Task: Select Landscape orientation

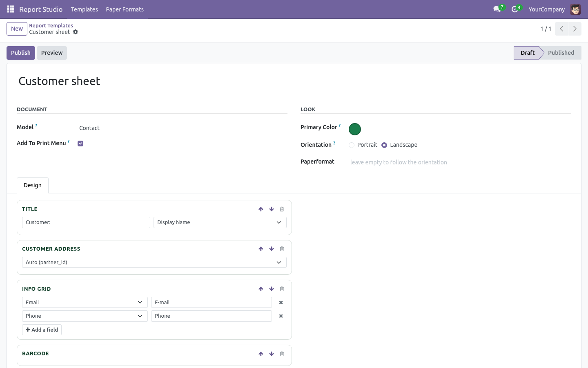Action: click(x=384, y=145)
